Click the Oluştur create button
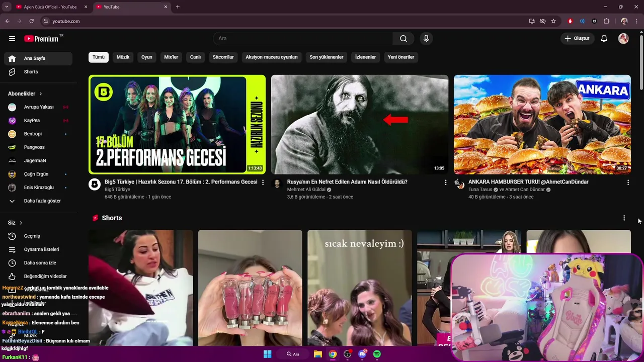The height and width of the screenshot is (362, 644). 578,39
